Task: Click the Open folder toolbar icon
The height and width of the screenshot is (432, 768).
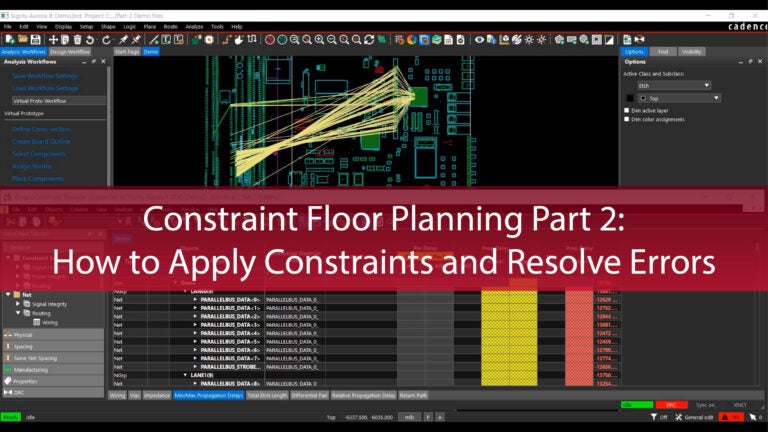Action: (x=23, y=40)
